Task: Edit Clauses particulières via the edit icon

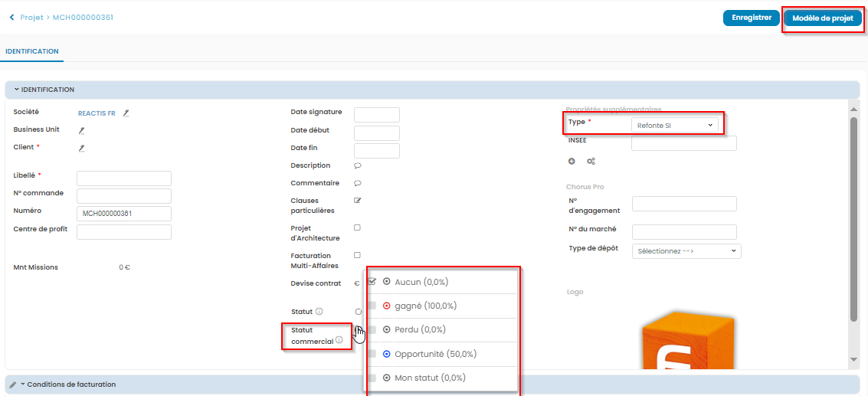Action: tap(357, 201)
